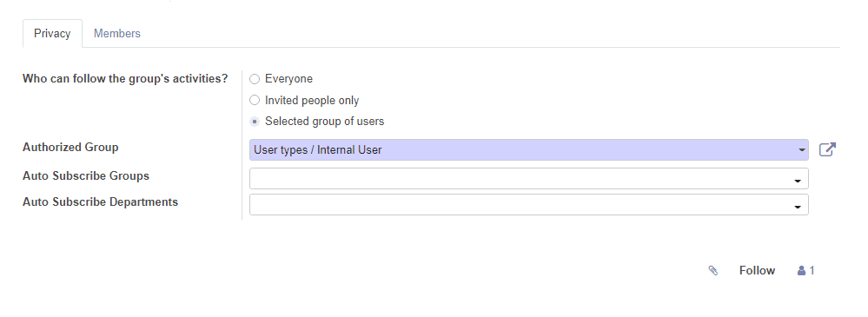The image size is (868, 317).
Task: Open the Authorized Group external link icon
Action: [x=827, y=149]
